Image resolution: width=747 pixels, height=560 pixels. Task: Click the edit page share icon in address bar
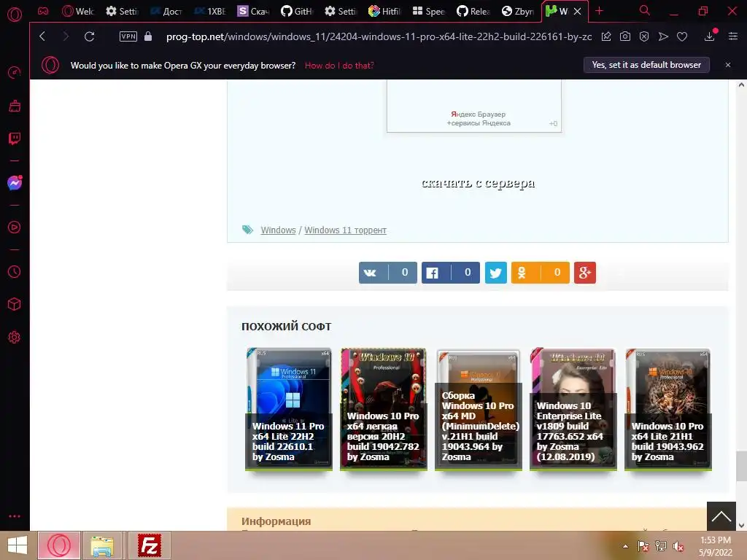click(606, 36)
